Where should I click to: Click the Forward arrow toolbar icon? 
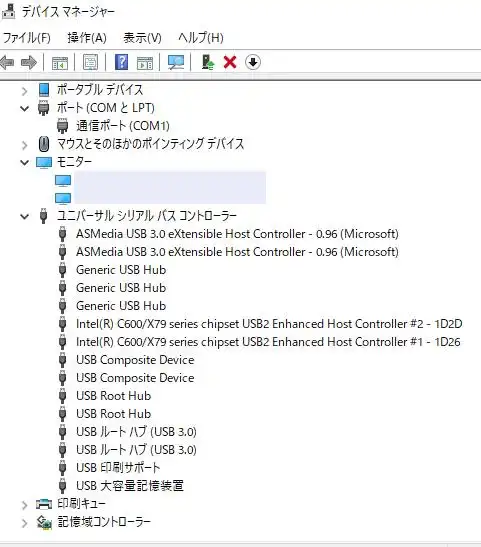[x=29, y=63]
